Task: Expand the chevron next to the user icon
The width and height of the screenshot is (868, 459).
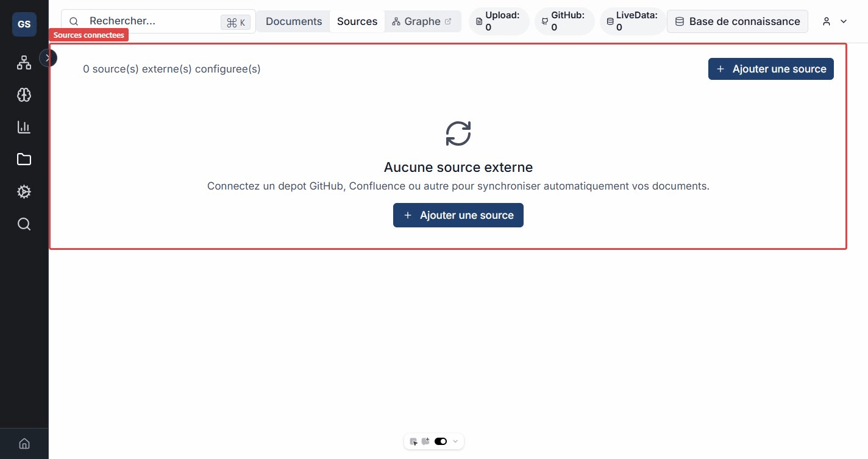Action: tap(844, 21)
